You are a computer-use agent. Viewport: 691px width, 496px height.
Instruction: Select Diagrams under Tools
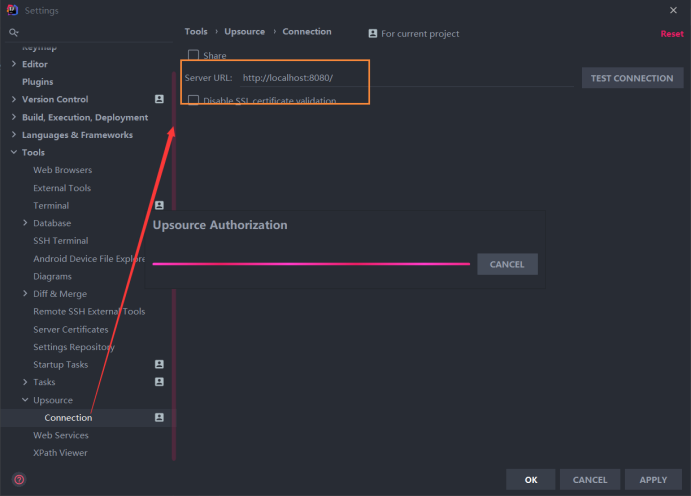coord(52,276)
